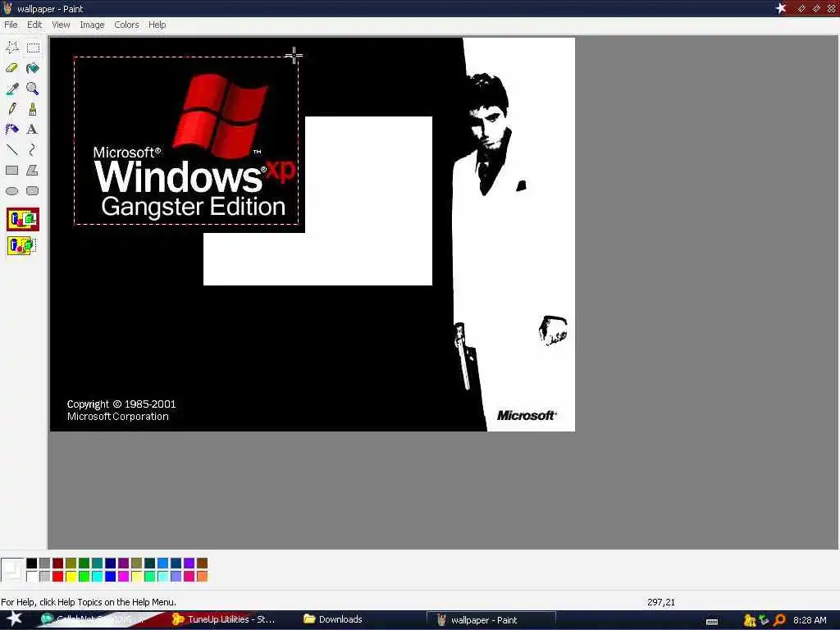840x630 pixels.
Task: Open the Image menu
Action: 92,25
